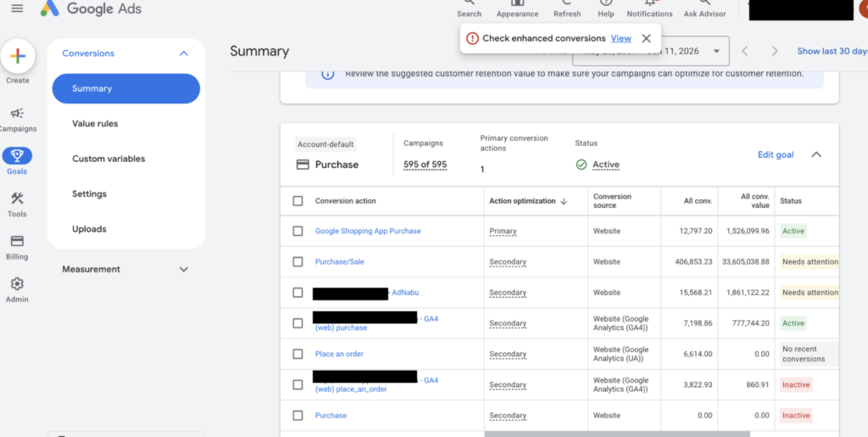The height and width of the screenshot is (437, 868).
Task: Click the Account-default label chip
Action: coord(325,144)
